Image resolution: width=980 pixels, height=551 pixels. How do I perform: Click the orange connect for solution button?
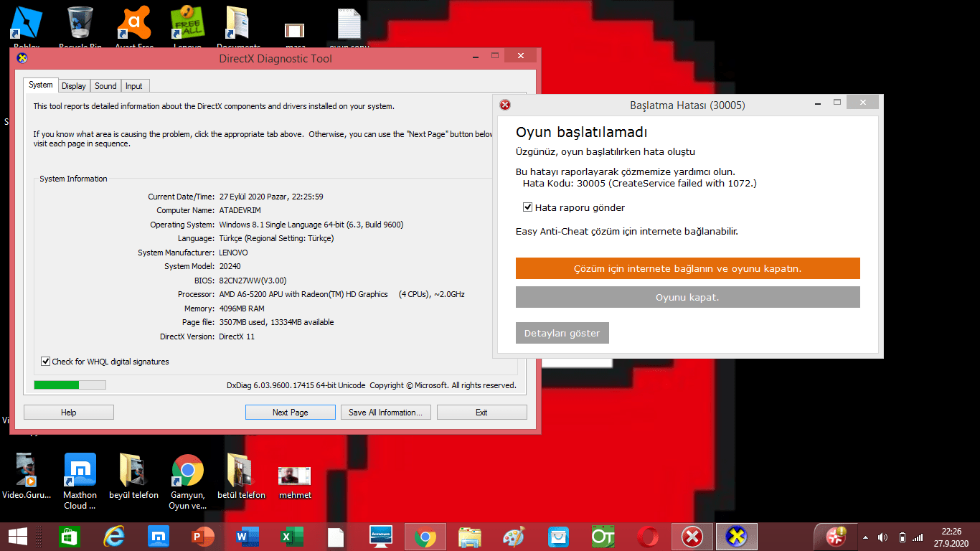[x=687, y=268]
